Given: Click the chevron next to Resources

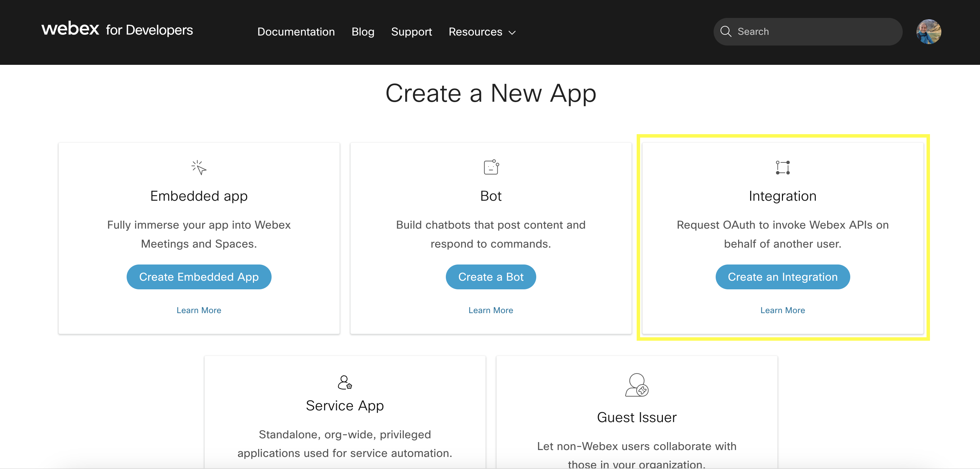Looking at the screenshot, I should [x=512, y=33].
